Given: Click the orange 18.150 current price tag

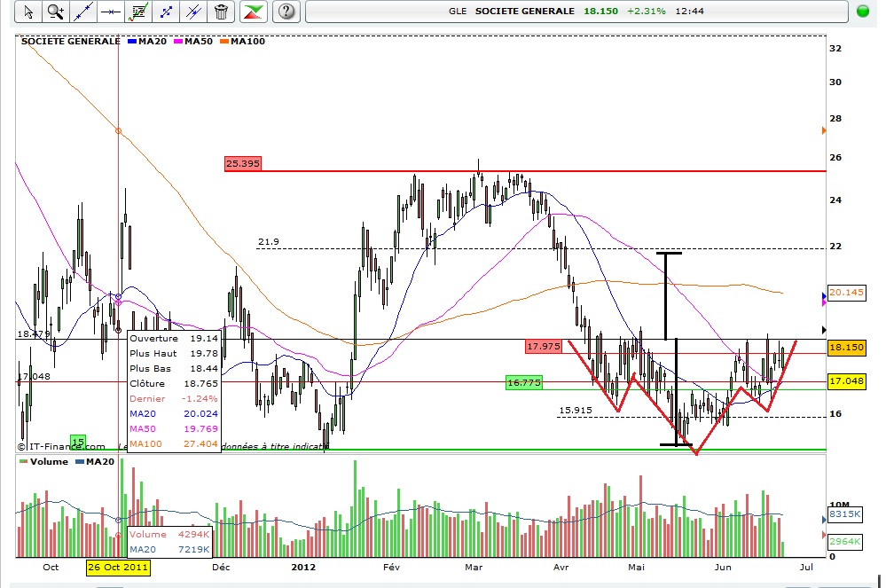Looking at the screenshot, I should 846,348.
